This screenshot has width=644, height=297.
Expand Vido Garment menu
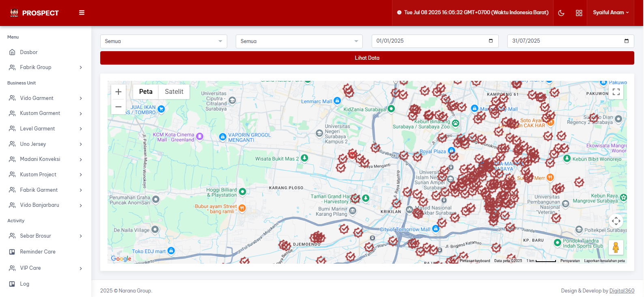click(x=45, y=98)
